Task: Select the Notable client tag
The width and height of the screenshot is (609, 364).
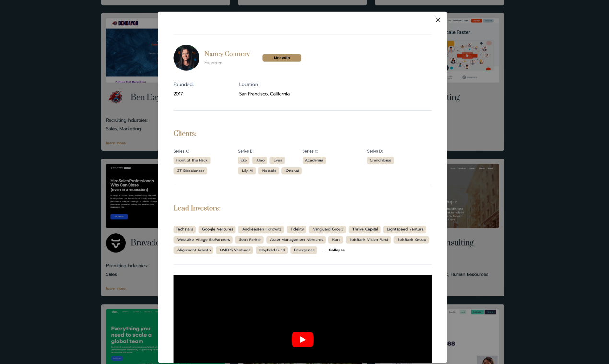Action: [x=269, y=171]
